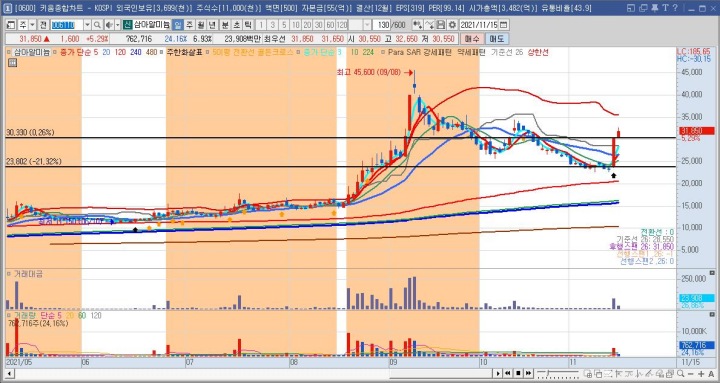The image size is (720, 383).
Task: Click the 최고 45,600 (09/08) annotation
Action: click(369, 72)
